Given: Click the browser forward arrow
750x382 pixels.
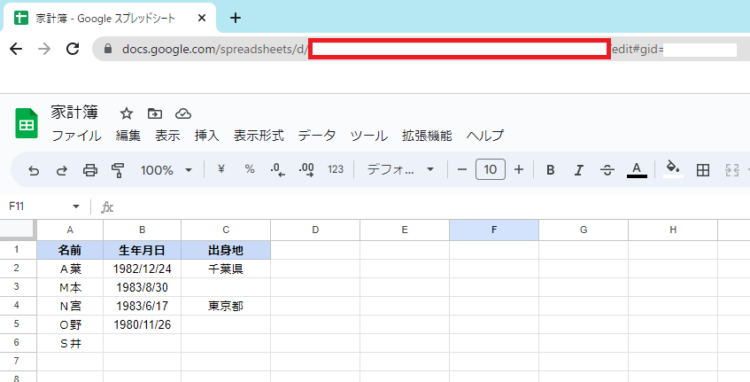Looking at the screenshot, I should [x=44, y=49].
